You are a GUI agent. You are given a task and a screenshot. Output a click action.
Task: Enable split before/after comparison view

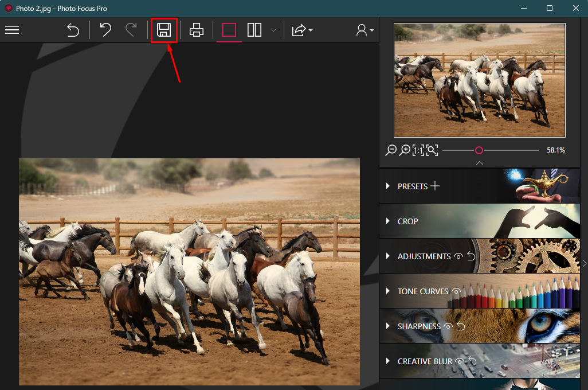coord(254,30)
